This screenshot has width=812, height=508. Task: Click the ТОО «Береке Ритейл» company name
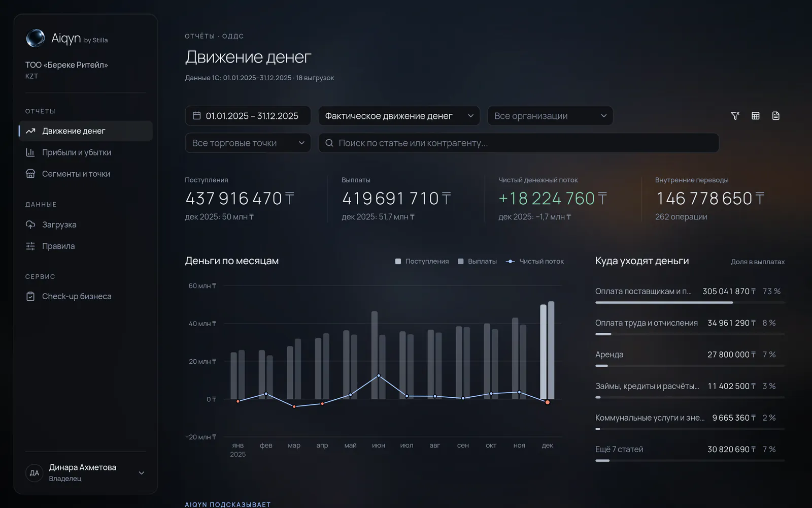(x=66, y=65)
